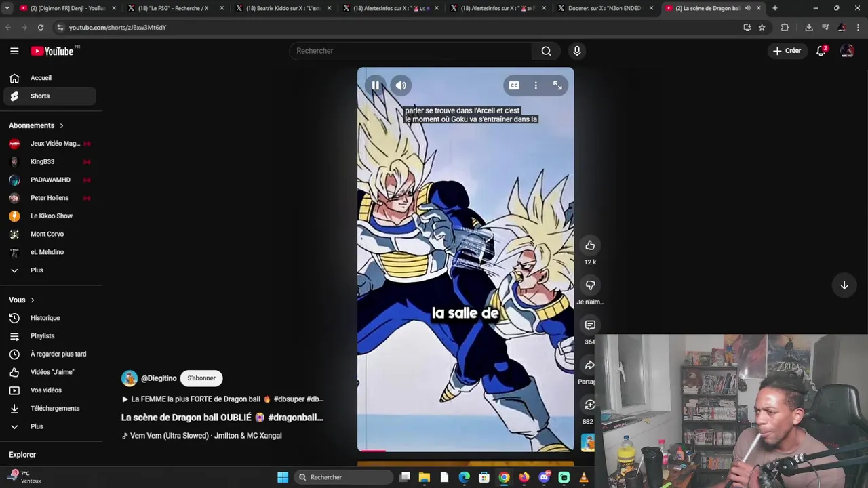Expand more subscriptions with Plus
The width and height of the screenshot is (868, 488).
[50, 270]
